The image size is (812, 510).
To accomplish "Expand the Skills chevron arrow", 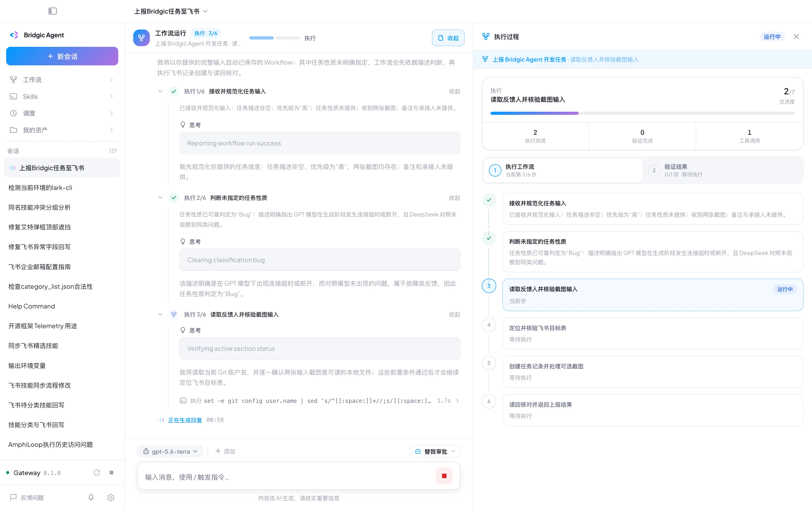I will [111, 96].
